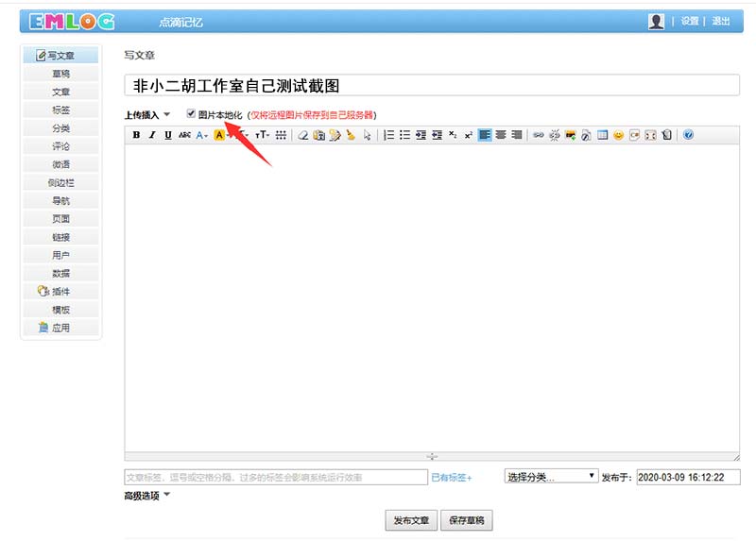
Task: Open 写文章 in the sidebar
Action: [60, 56]
